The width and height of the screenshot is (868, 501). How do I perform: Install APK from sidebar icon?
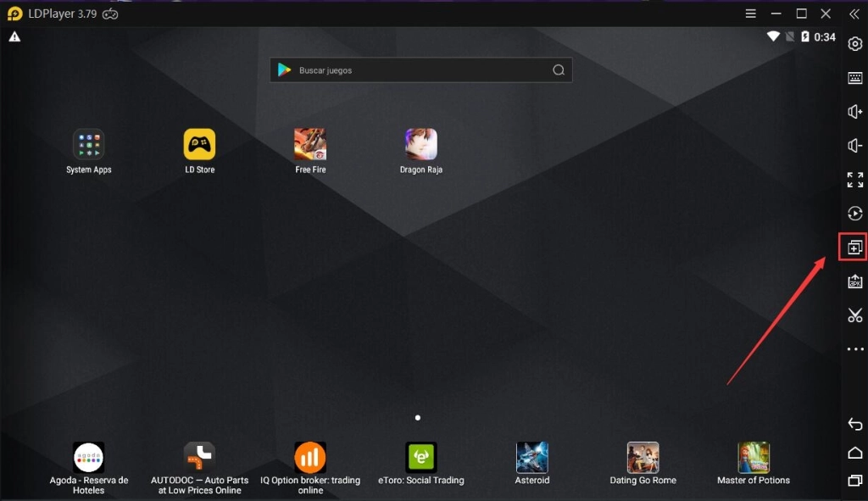coord(855,281)
